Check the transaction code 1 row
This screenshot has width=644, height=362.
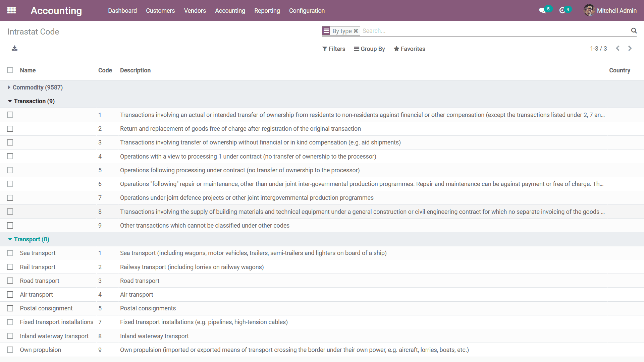pos(10,115)
